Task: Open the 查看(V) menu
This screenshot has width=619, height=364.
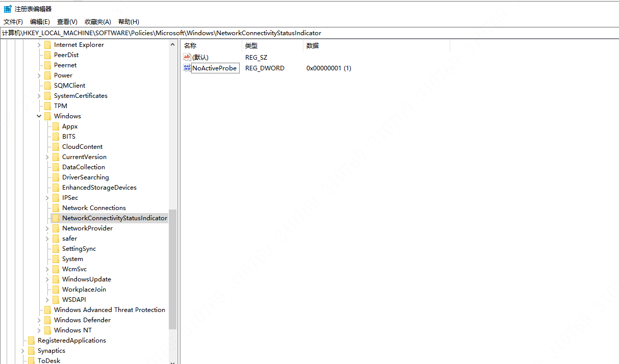Action: [67, 21]
